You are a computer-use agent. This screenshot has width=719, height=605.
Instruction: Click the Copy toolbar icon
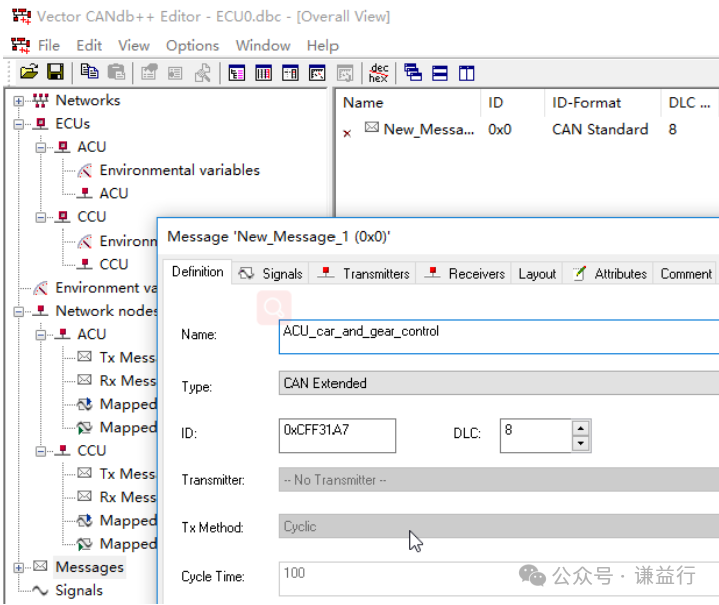(x=89, y=72)
